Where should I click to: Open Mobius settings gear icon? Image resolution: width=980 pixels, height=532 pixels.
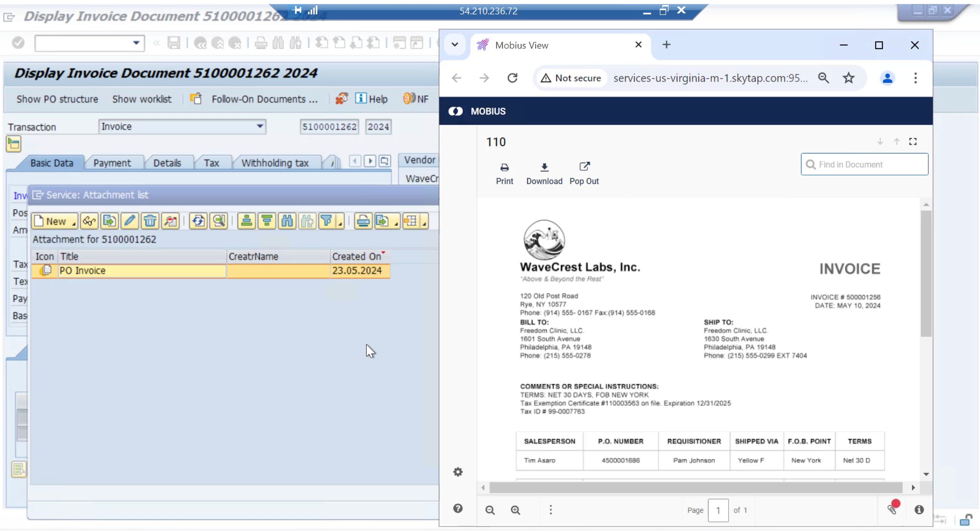pyautogui.click(x=458, y=472)
